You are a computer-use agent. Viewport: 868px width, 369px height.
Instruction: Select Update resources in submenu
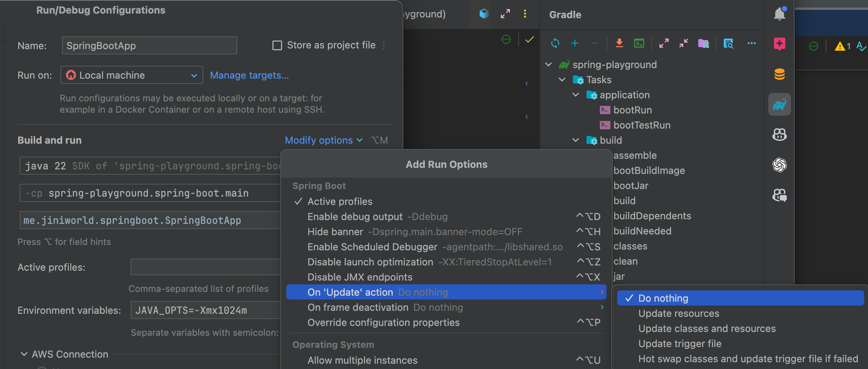tap(740, 313)
